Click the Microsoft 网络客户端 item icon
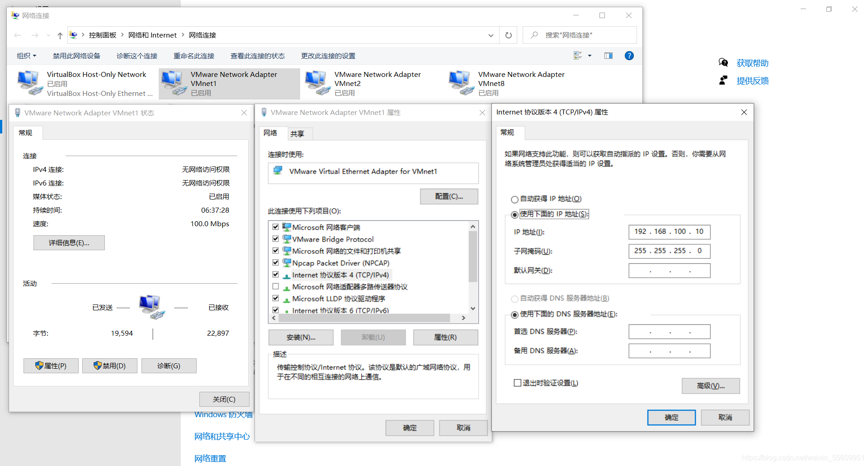 287,227
